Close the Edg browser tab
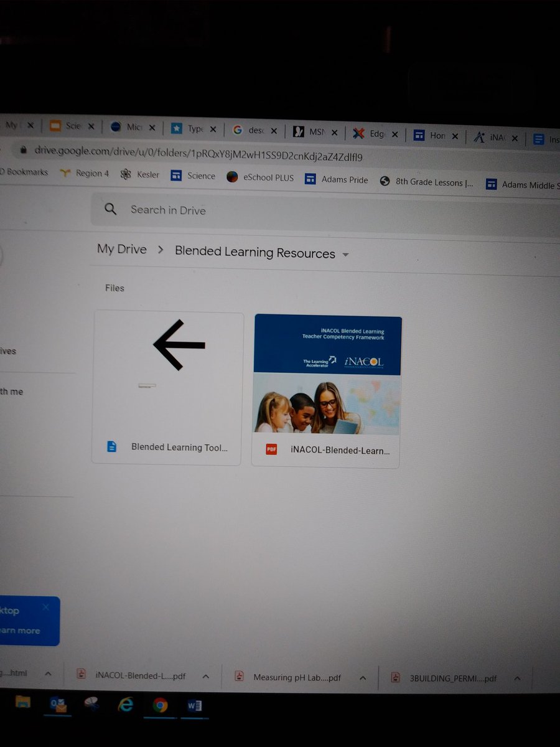This screenshot has width=560, height=747. coord(394,134)
